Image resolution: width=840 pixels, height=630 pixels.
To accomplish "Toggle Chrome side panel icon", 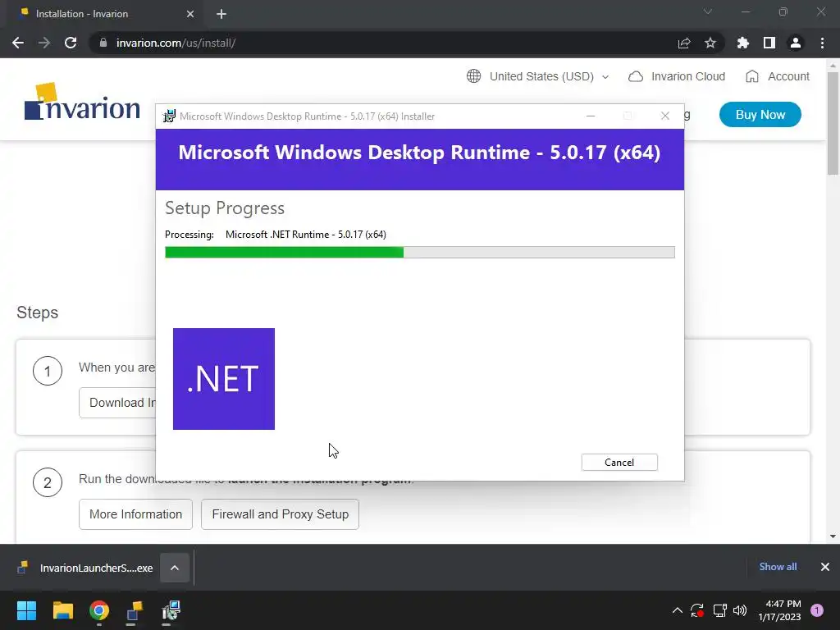I will (769, 43).
